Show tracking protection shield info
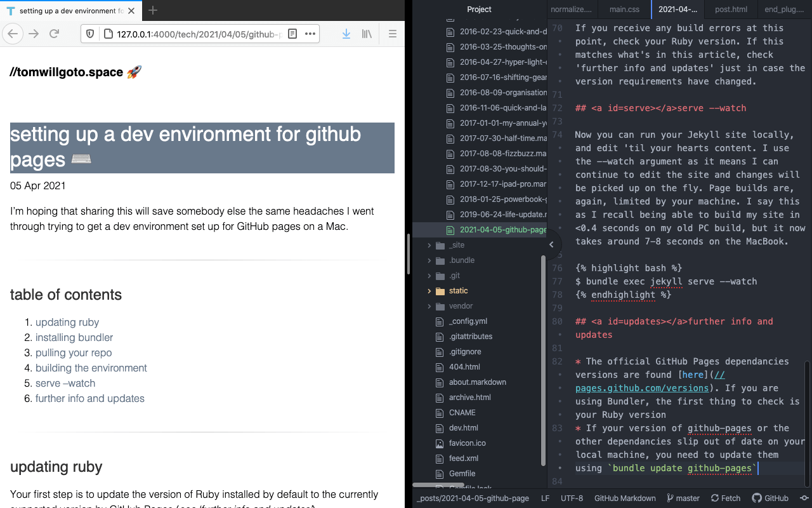The image size is (812, 508). (89, 34)
